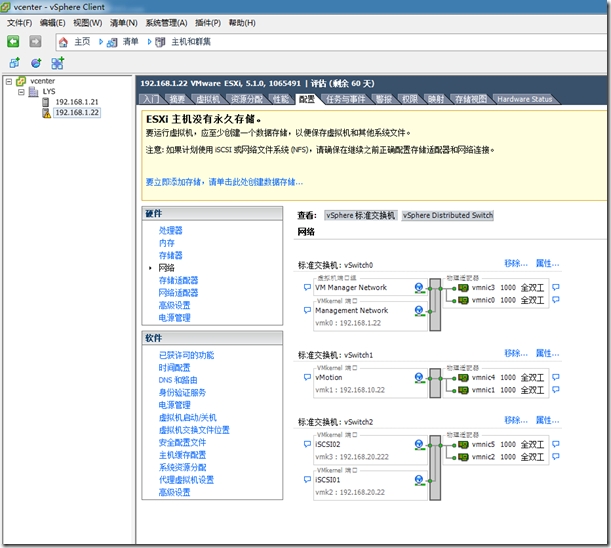611x548 pixels.
Task: Click the green adapter icon for vmnic5
Action: (463, 445)
